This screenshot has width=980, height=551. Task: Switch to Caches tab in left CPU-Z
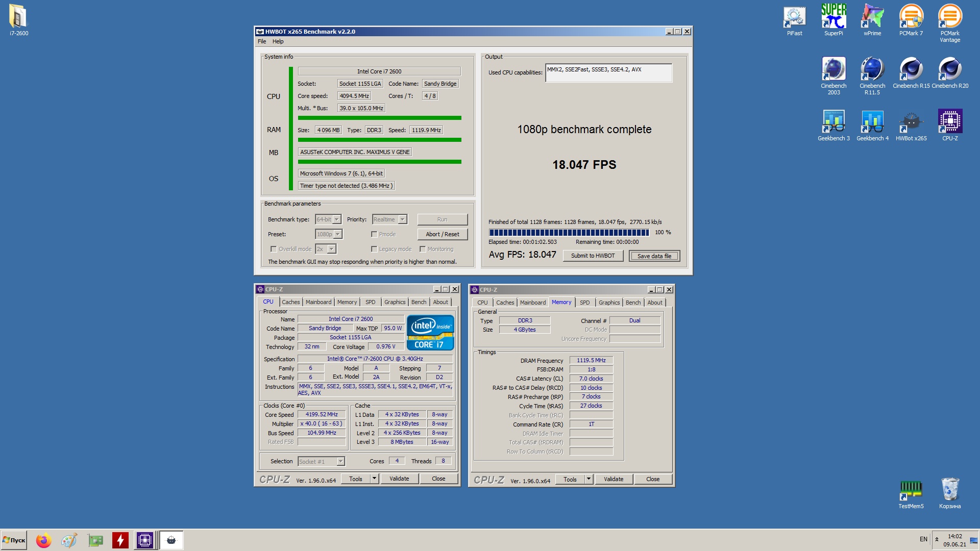[291, 302]
